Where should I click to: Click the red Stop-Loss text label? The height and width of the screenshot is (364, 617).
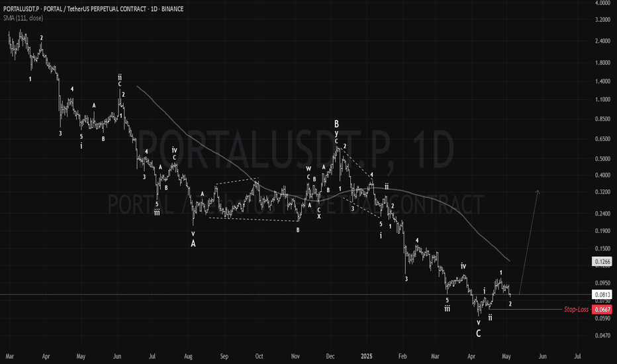coord(576,310)
